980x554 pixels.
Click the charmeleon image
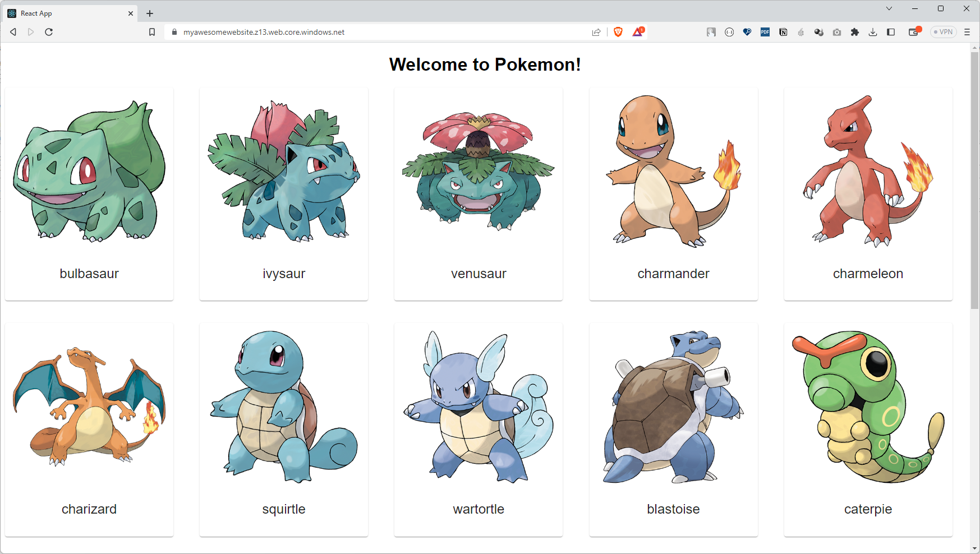coord(868,171)
